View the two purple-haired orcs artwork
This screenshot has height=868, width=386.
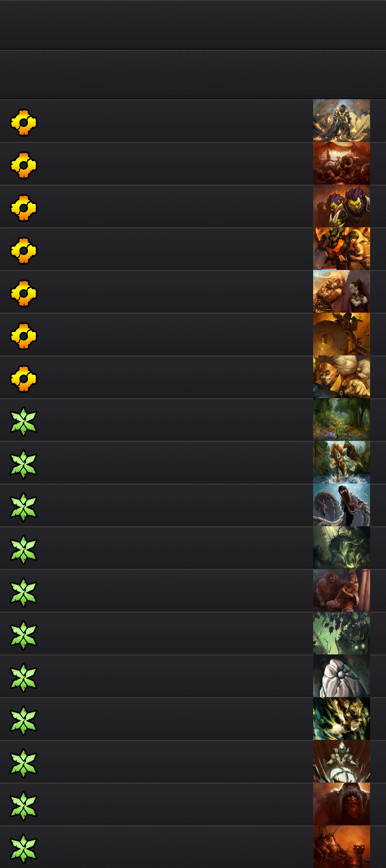(342, 206)
